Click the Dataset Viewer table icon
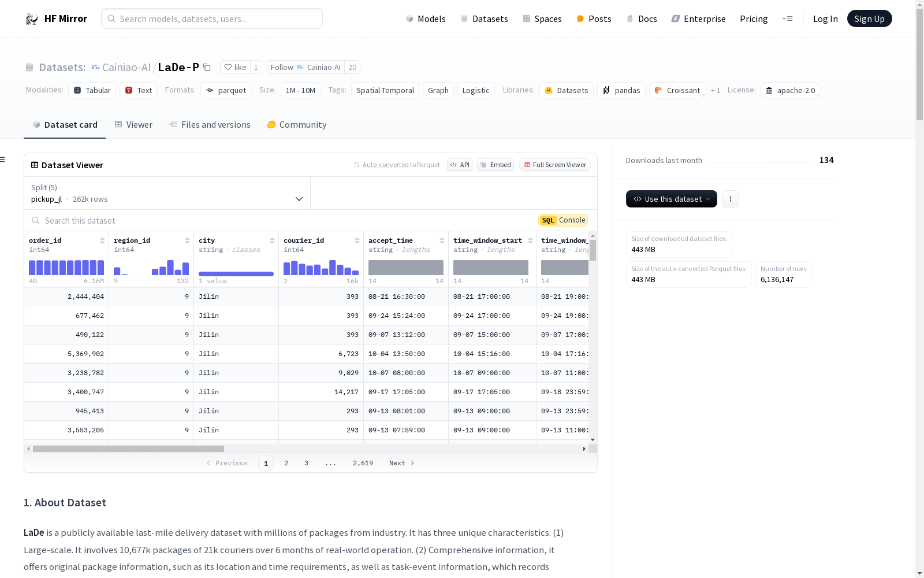924x578 pixels. (x=35, y=165)
